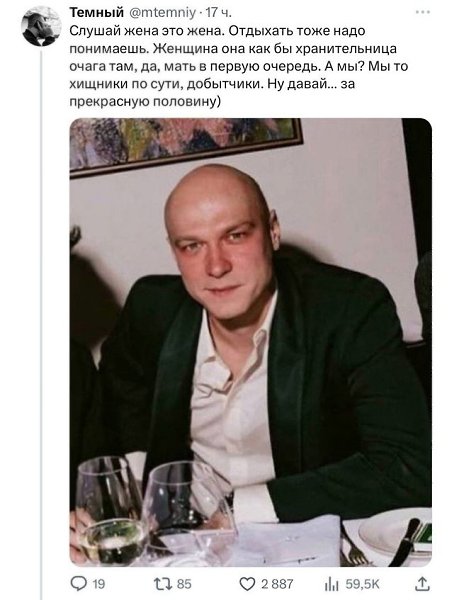This screenshot has width=453, height=600.
Task: Click the retweet count 85
Action: click(x=184, y=584)
